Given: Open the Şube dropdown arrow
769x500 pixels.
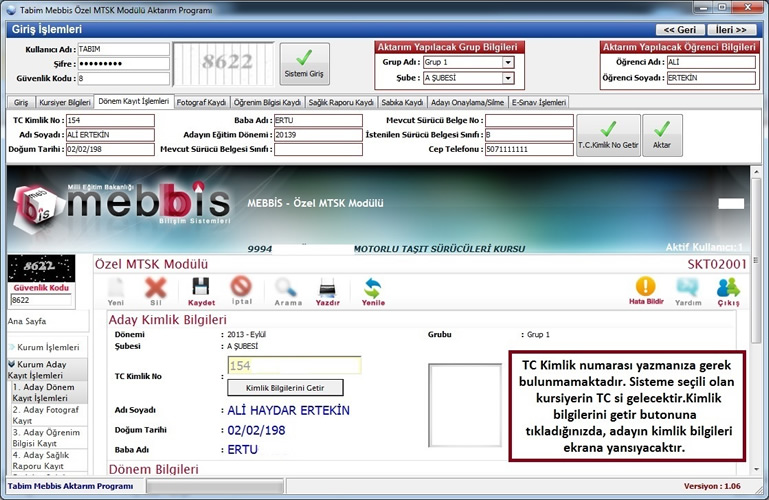Looking at the screenshot, I should pos(508,78).
